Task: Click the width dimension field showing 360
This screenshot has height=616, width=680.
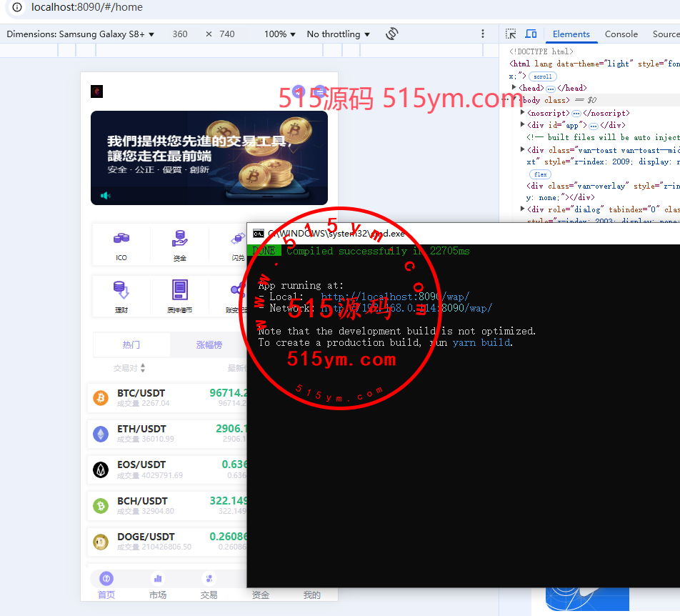Action: click(x=180, y=34)
